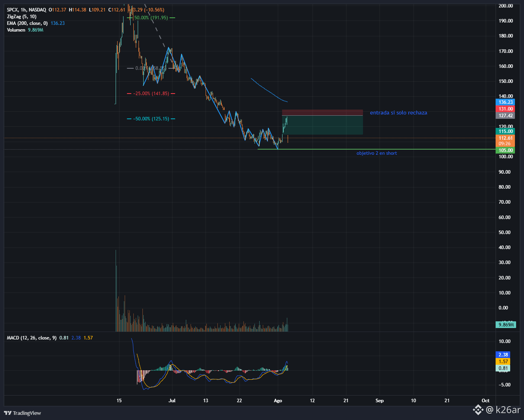Click the blue 2.38 MACD axis label
The height and width of the screenshot is (420, 524).
(503, 355)
